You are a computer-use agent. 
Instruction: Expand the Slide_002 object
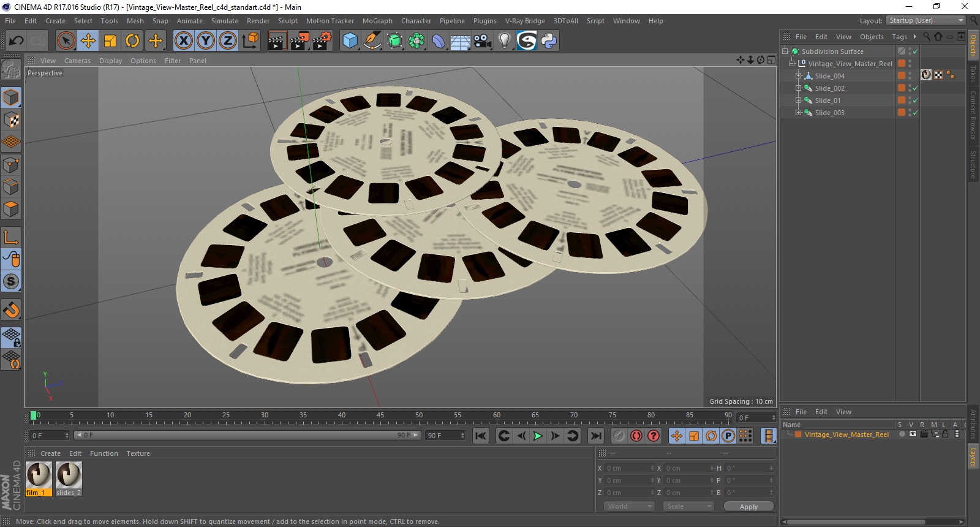(x=798, y=88)
